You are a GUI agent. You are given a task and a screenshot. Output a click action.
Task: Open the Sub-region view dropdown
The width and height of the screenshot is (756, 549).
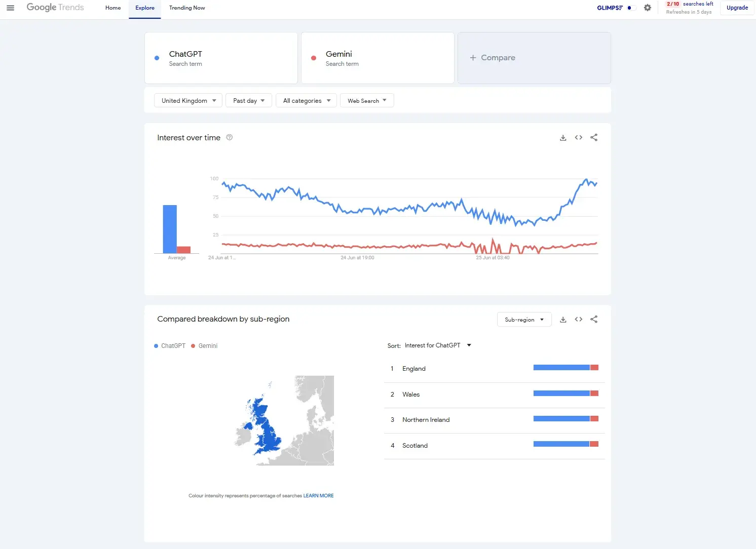click(x=524, y=319)
